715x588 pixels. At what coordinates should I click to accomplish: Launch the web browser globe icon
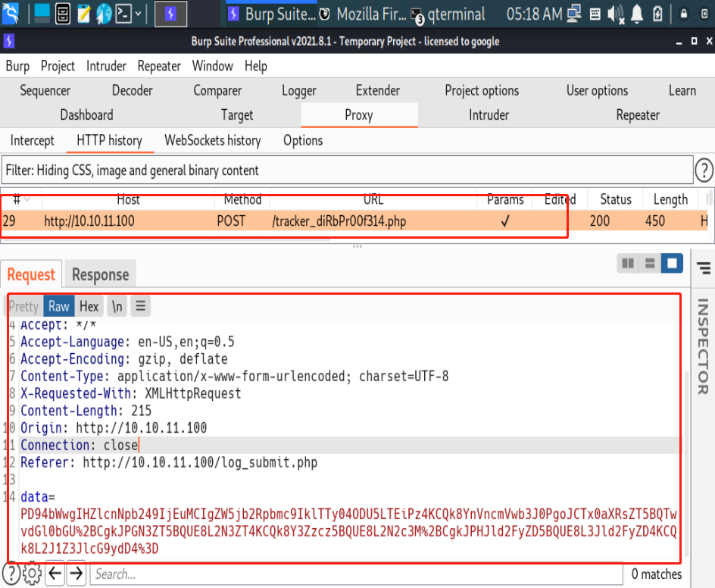coord(104,14)
